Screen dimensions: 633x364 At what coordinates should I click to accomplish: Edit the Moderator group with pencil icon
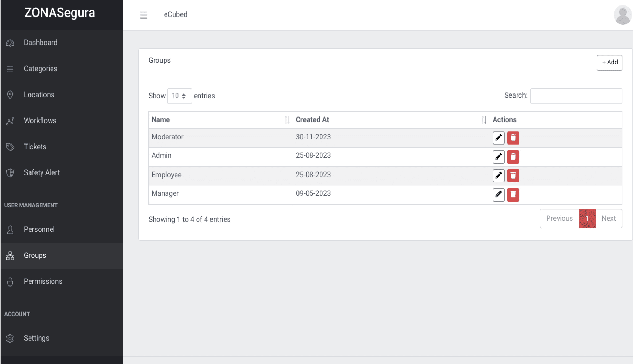point(498,138)
